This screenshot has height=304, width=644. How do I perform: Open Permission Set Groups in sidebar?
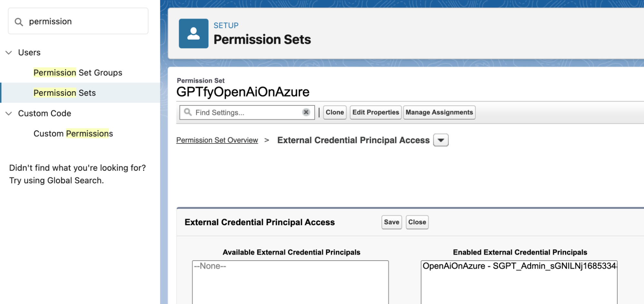point(78,73)
